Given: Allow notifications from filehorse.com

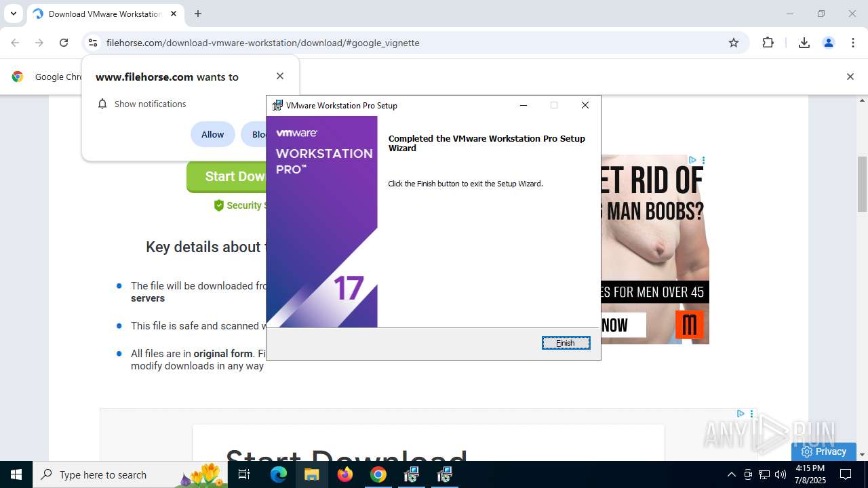Looking at the screenshot, I should pos(212,134).
